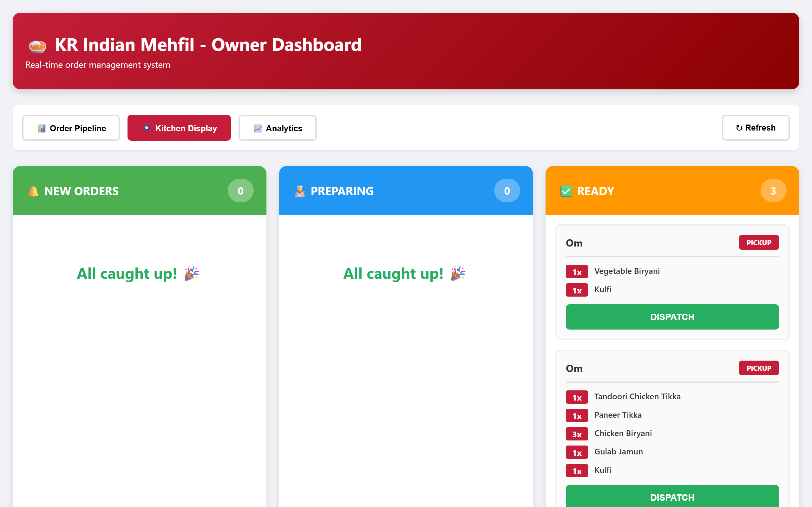This screenshot has height=507, width=812.
Task: Click the 3x Chicken Biryani quantity tag
Action: (x=577, y=434)
